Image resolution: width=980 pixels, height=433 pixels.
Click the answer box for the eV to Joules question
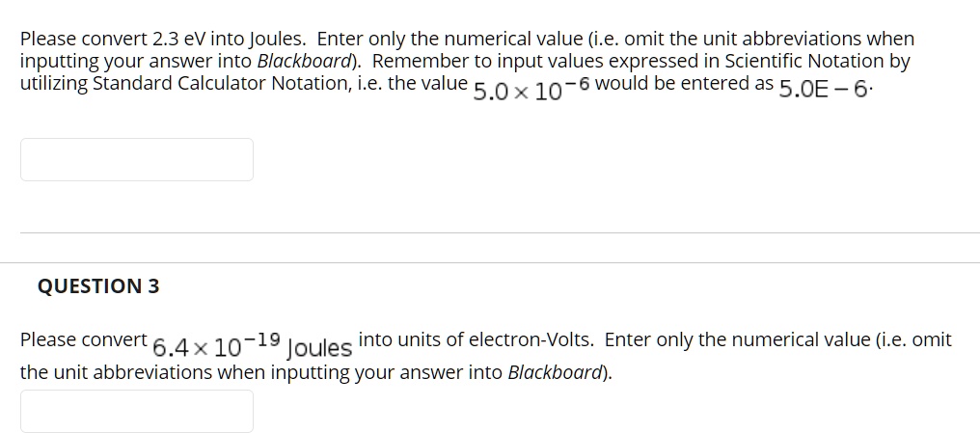tap(136, 159)
